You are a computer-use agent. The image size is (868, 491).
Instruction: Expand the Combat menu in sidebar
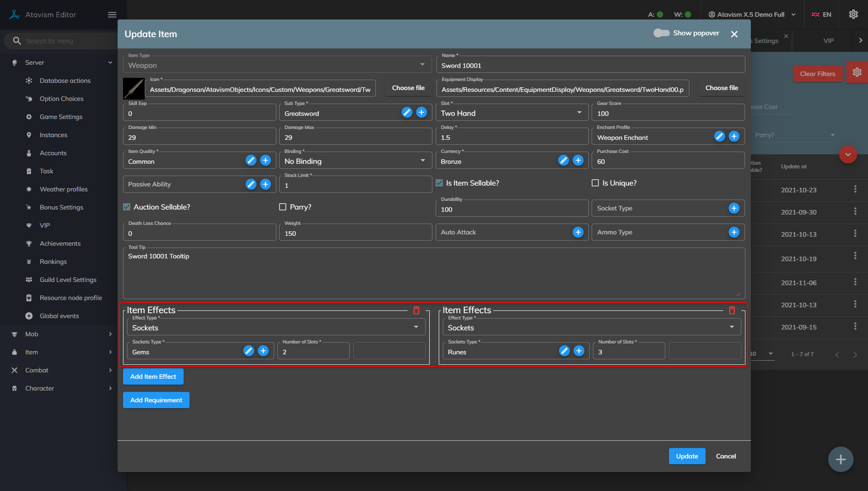click(x=37, y=370)
